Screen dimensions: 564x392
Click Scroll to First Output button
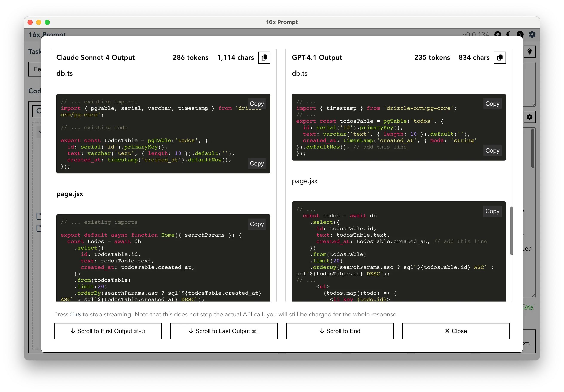(x=108, y=331)
